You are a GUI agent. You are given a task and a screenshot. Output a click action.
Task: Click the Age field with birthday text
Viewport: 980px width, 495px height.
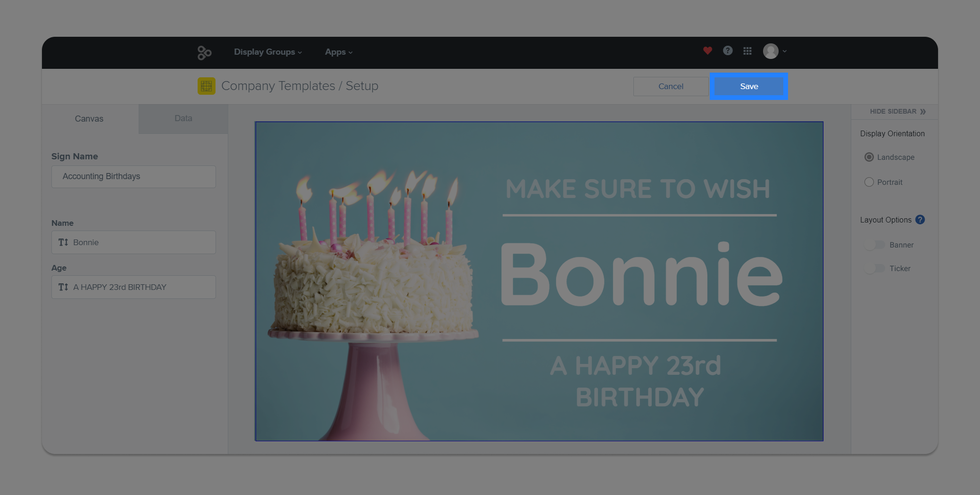click(x=133, y=287)
